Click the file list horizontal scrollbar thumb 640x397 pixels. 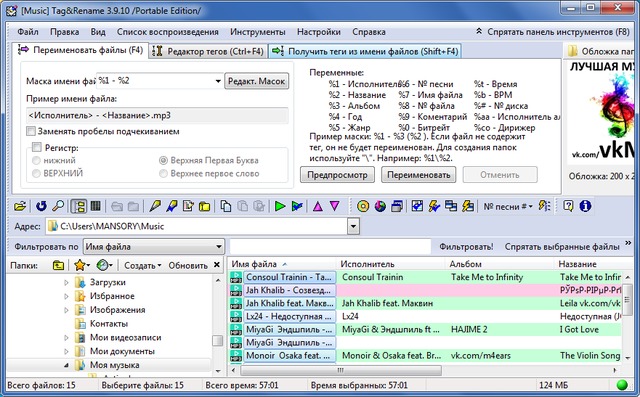pyautogui.click(x=341, y=370)
